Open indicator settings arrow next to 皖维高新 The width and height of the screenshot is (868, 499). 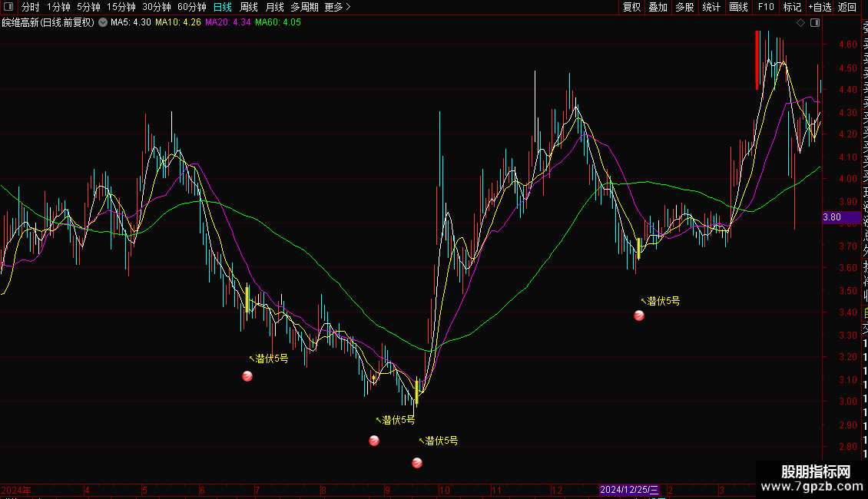coord(103,23)
